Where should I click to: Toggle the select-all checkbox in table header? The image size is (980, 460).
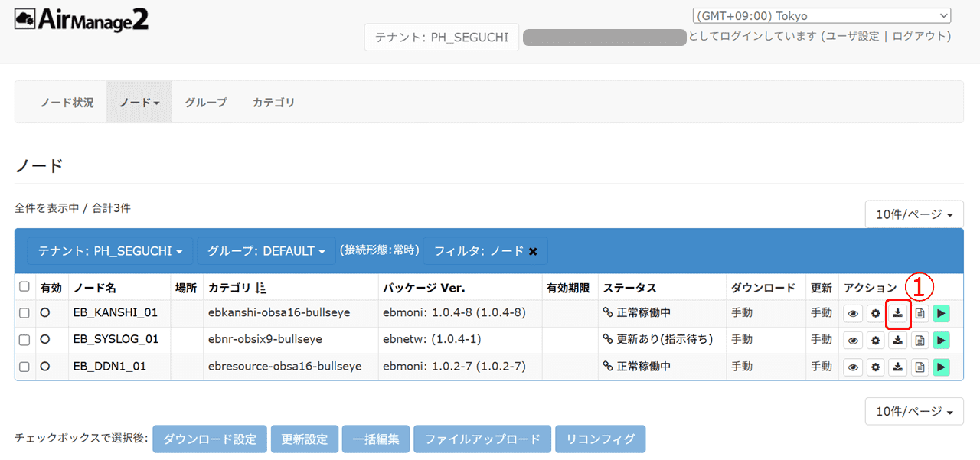click(24, 287)
